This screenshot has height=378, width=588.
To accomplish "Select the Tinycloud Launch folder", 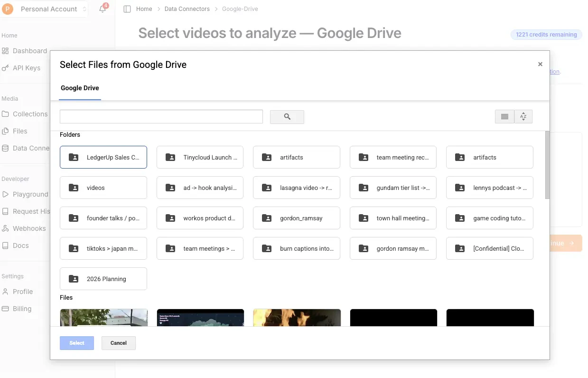I will 200,157.
